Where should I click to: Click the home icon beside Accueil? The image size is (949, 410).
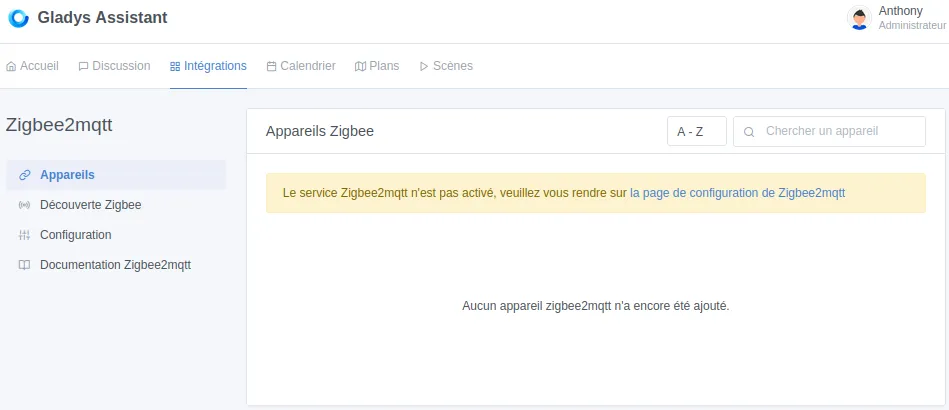coord(11,67)
